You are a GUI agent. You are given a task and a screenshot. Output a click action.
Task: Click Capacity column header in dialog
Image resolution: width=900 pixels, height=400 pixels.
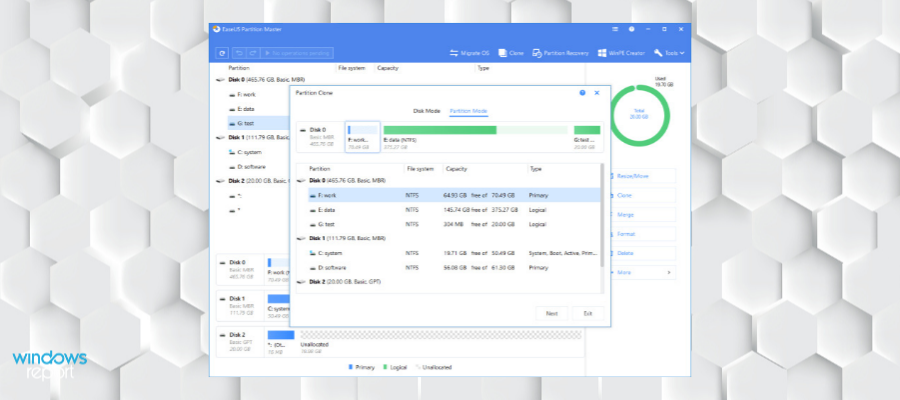(456, 169)
